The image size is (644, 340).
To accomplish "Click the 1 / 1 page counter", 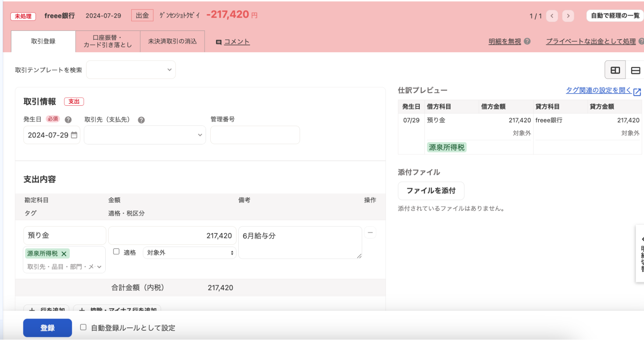I will click(x=536, y=16).
